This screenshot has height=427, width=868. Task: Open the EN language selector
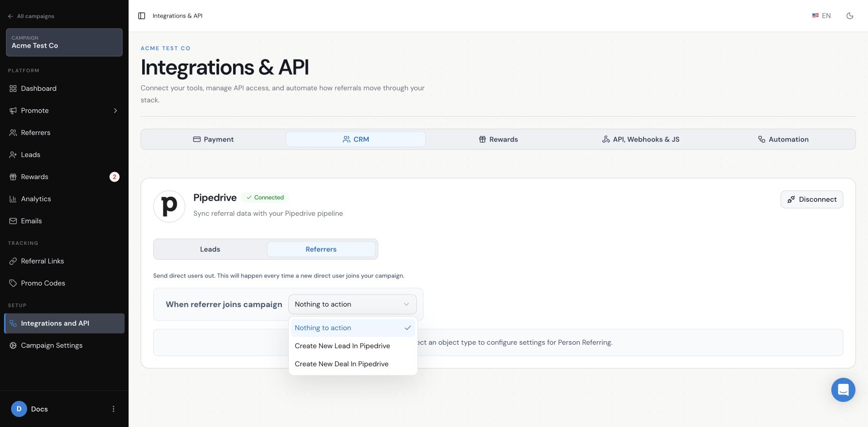(x=821, y=16)
